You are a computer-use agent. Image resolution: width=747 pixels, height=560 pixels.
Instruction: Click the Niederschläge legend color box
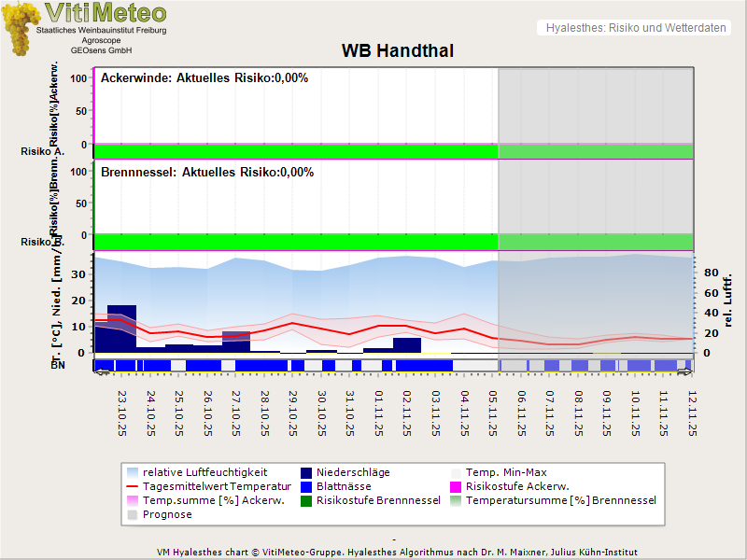pos(307,472)
